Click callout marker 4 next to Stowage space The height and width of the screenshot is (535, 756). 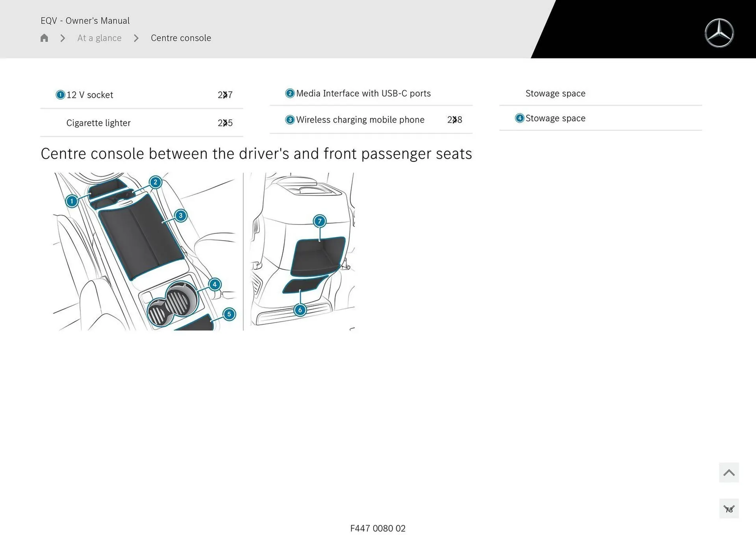(519, 118)
